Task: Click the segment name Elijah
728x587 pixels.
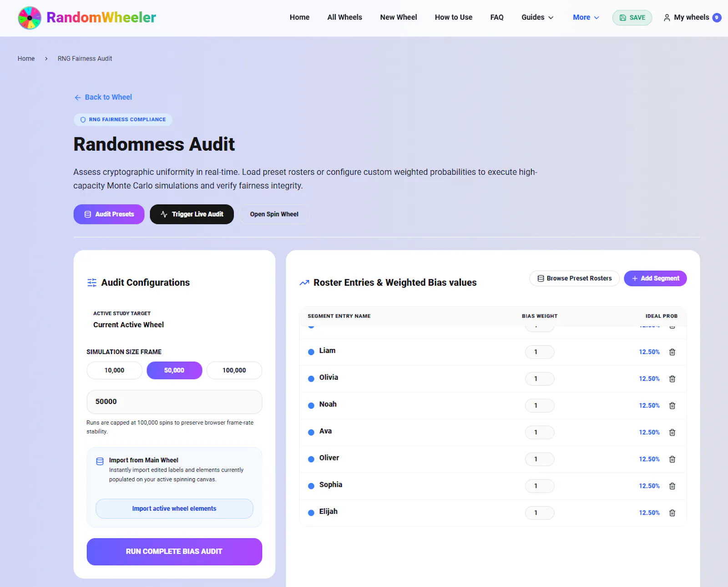Action: point(329,511)
